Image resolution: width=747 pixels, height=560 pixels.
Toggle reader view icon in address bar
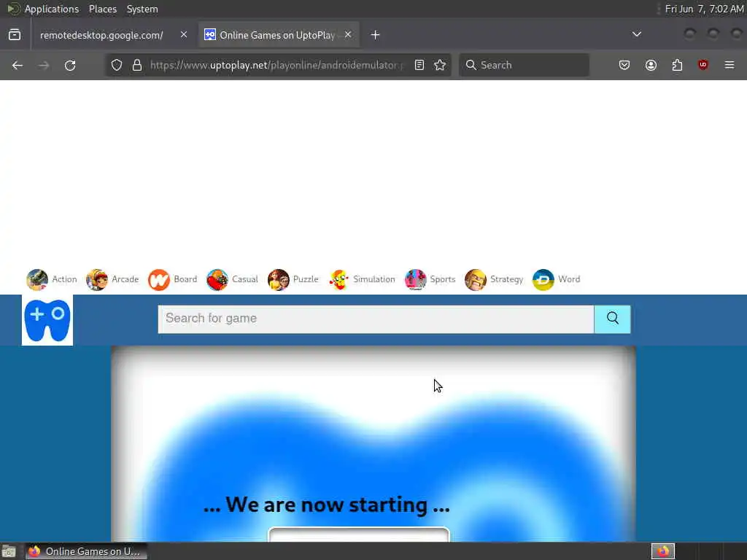coord(419,65)
